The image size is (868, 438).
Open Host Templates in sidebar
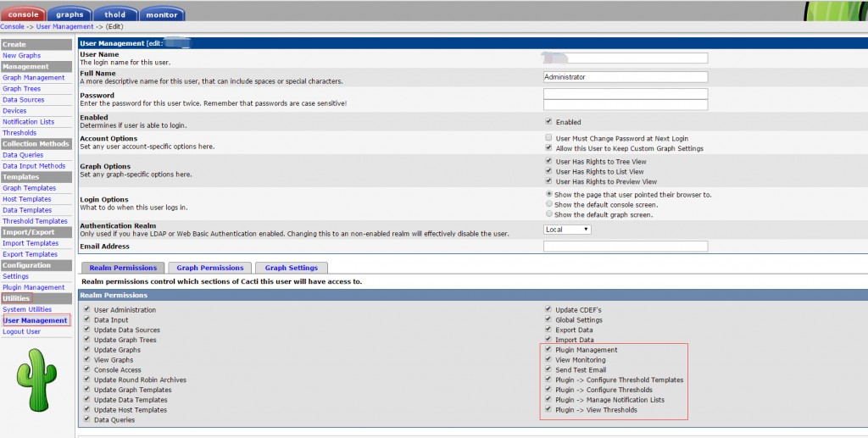point(26,199)
